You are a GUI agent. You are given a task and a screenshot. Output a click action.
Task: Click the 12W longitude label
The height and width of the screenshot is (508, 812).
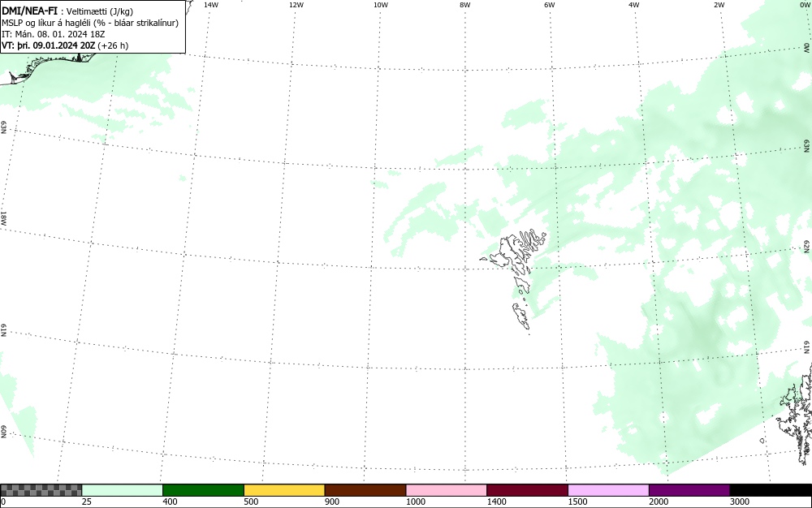point(296,5)
